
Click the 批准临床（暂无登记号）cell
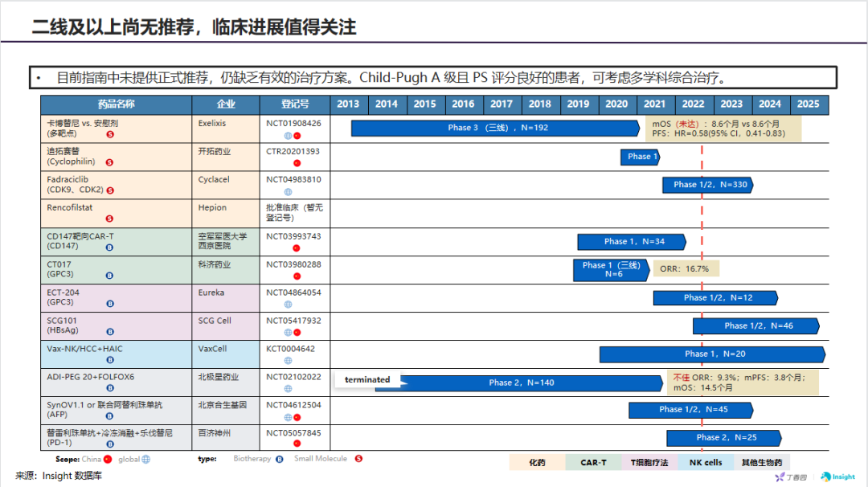(x=294, y=212)
